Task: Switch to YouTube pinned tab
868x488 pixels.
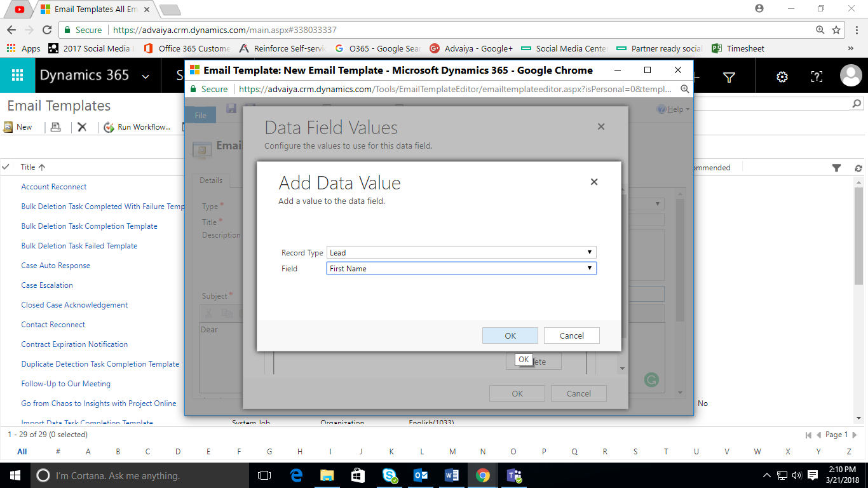Action: pyautogui.click(x=20, y=10)
